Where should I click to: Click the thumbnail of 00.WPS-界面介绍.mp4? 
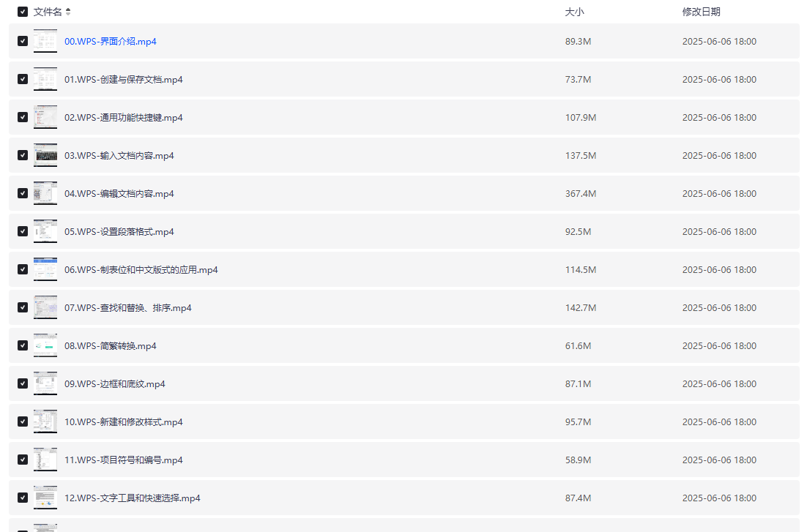[x=45, y=41]
